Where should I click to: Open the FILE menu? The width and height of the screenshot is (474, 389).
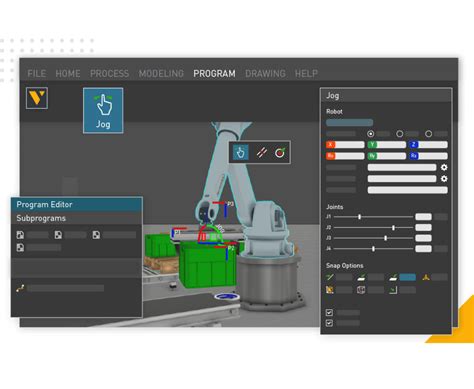click(37, 74)
